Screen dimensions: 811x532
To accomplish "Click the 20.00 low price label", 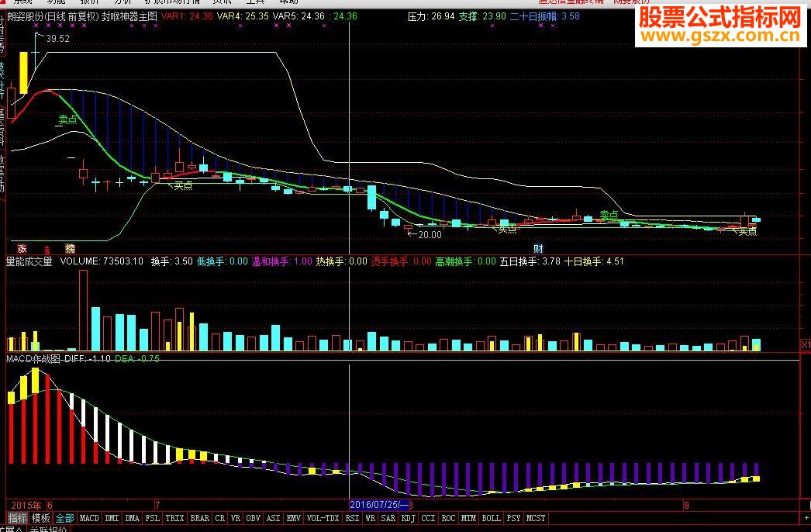I will [430, 235].
